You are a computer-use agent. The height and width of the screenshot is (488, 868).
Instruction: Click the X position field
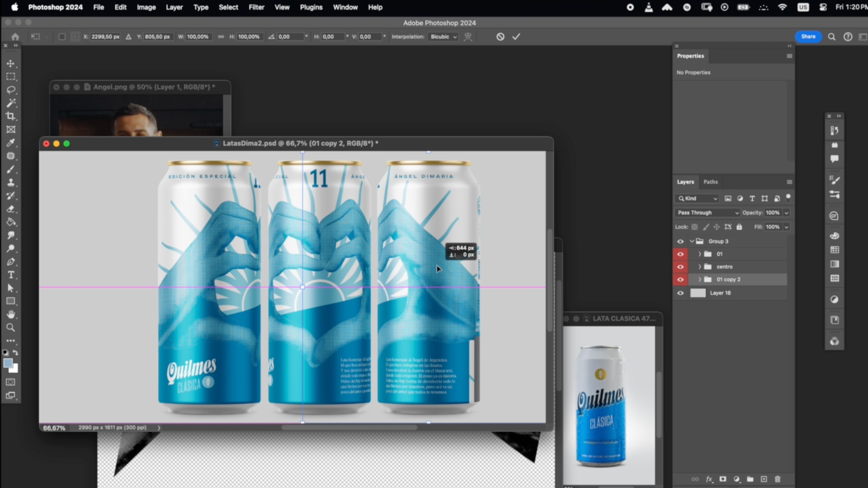[x=105, y=37]
